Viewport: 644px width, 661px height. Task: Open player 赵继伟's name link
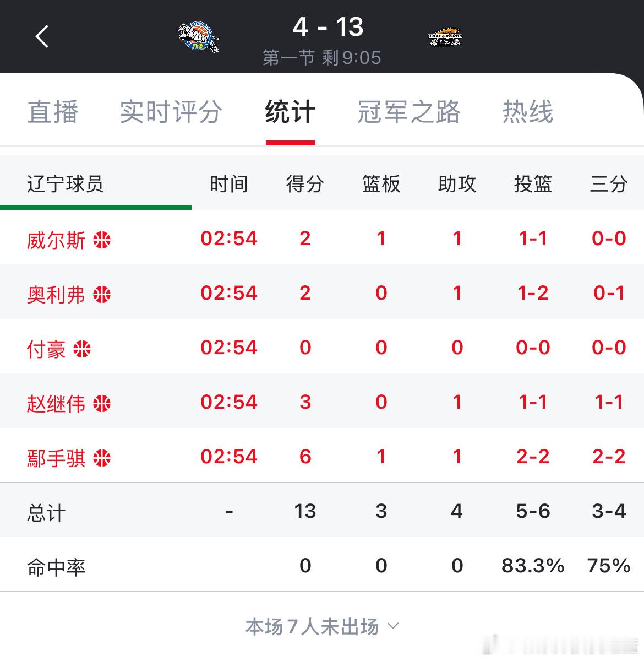56,404
